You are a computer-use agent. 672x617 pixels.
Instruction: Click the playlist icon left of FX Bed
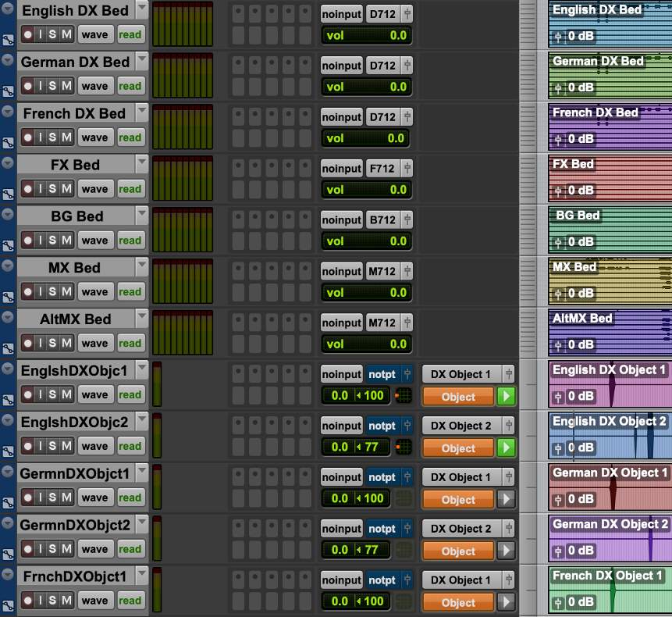(8, 196)
